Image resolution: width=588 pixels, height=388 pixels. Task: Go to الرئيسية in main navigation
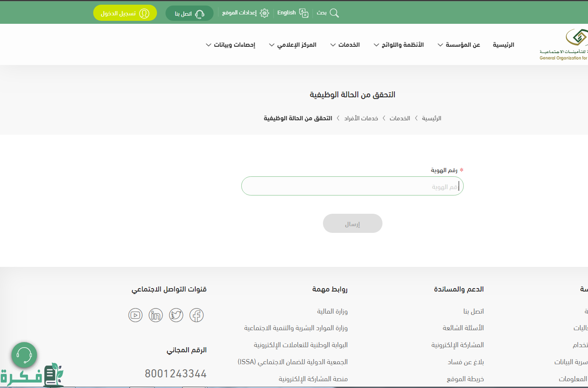(x=503, y=45)
